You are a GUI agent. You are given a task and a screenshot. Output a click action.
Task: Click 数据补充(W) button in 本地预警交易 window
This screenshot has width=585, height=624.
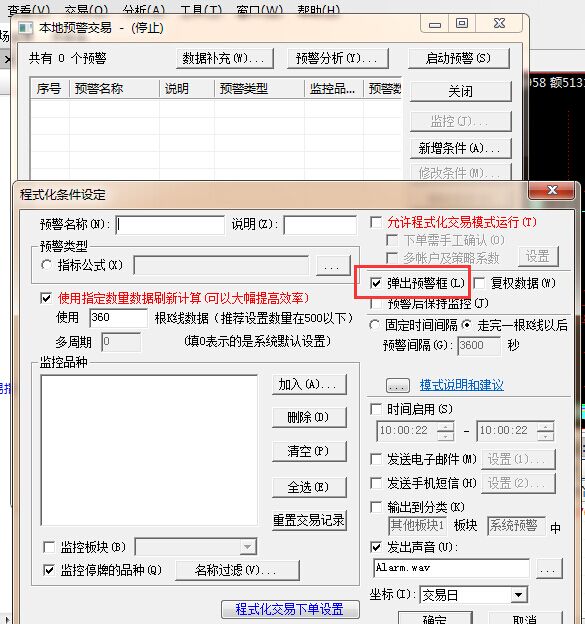(225, 58)
